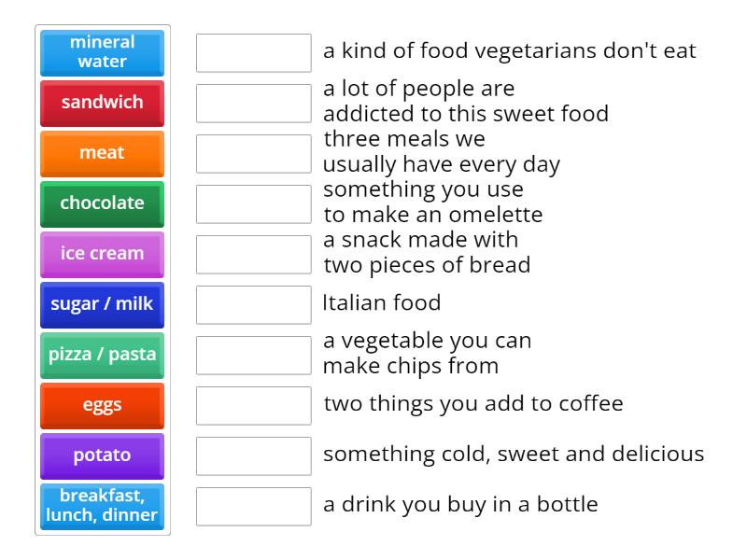Image resolution: width=747 pixels, height=560 pixels.
Task: Pick the chocolate tile
Action: coord(102,203)
